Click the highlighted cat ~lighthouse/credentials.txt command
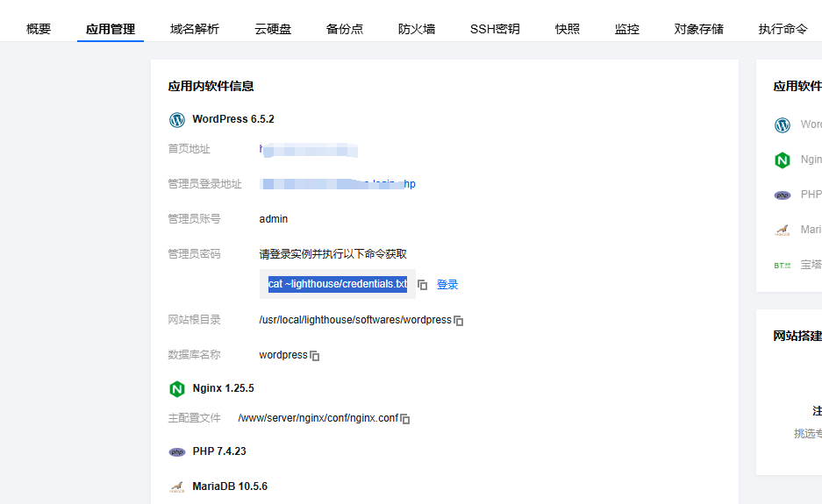822x504 pixels. (338, 284)
